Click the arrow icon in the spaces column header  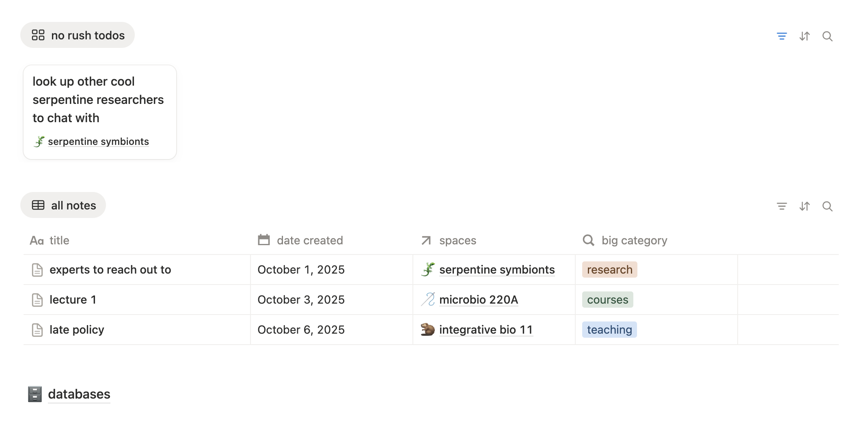(x=425, y=240)
